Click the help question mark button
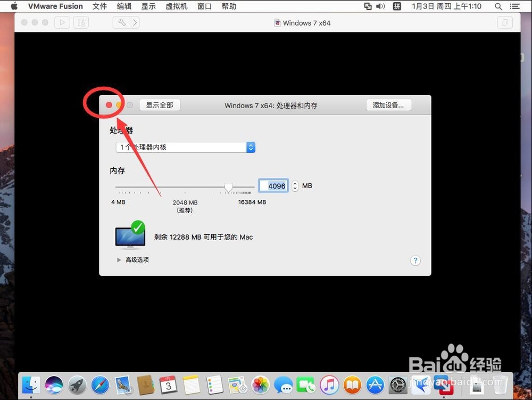 (415, 260)
